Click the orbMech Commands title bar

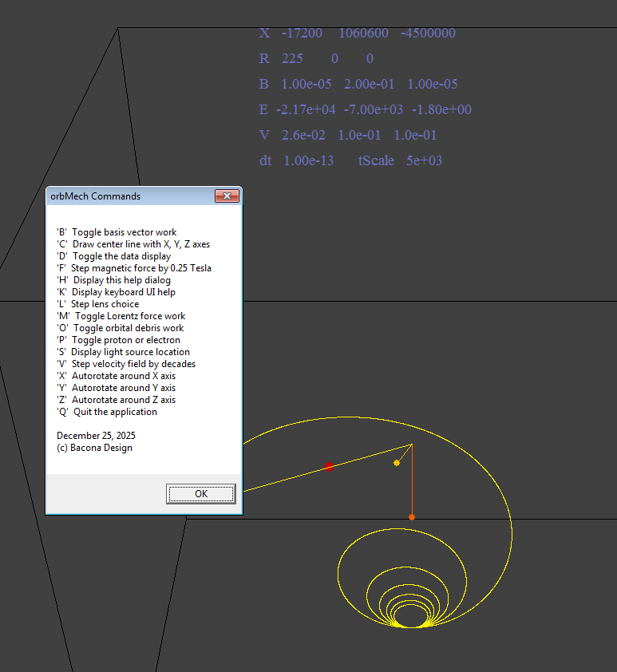click(128, 196)
